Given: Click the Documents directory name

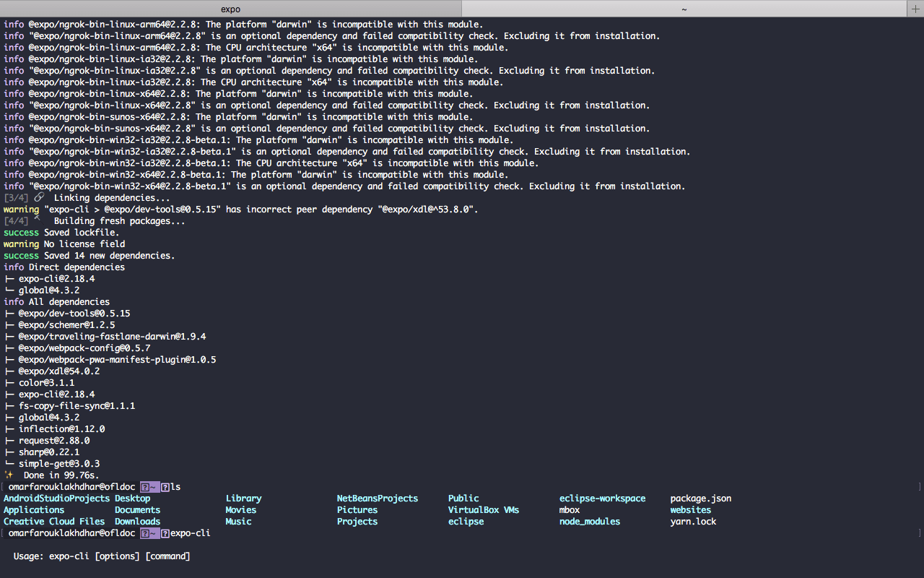Looking at the screenshot, I should coord(138,510).
